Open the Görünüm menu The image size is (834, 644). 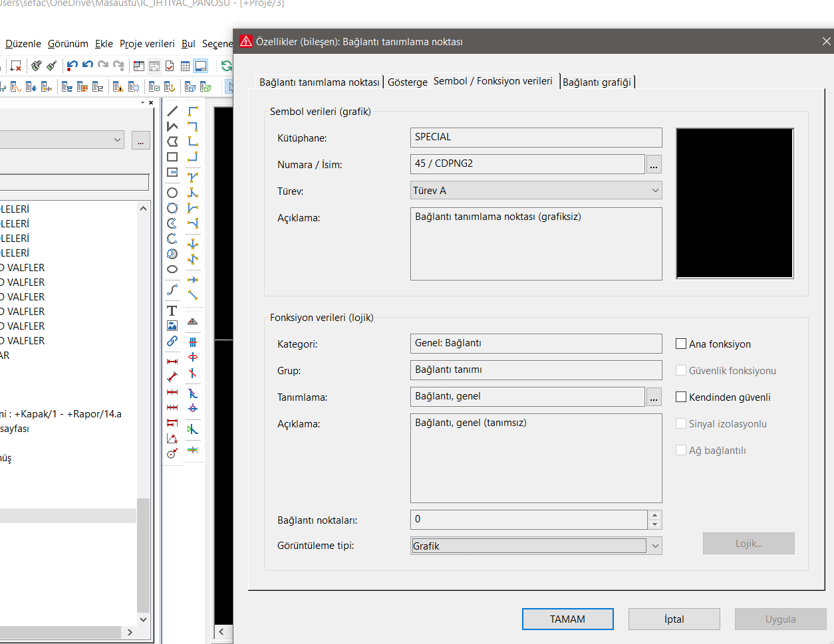pyautogui.click(x=68, y=44)
